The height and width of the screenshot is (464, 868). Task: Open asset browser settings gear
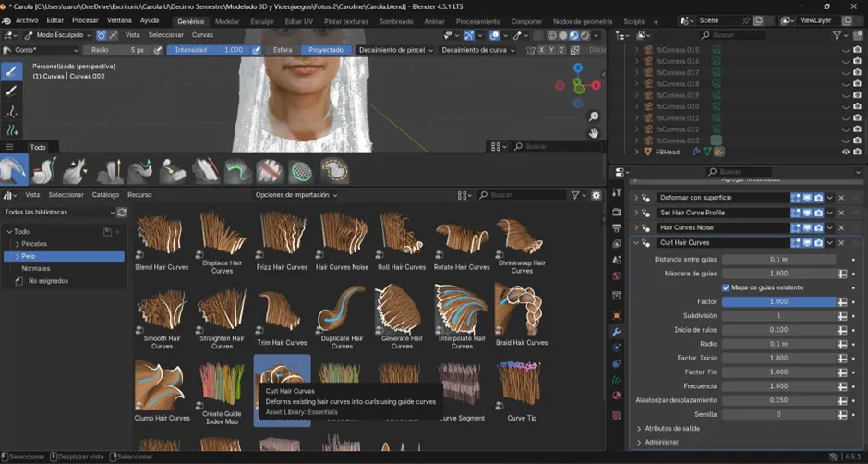(597, 195)
